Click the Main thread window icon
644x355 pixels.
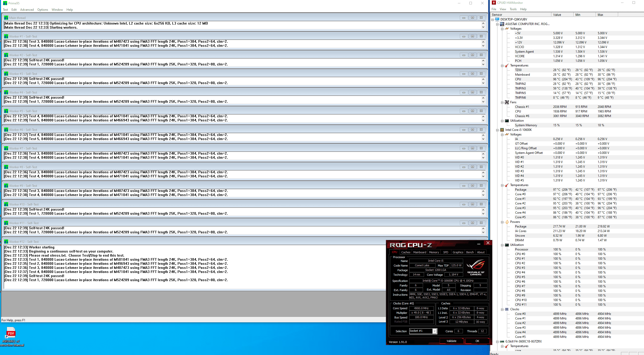click(6, 18)
